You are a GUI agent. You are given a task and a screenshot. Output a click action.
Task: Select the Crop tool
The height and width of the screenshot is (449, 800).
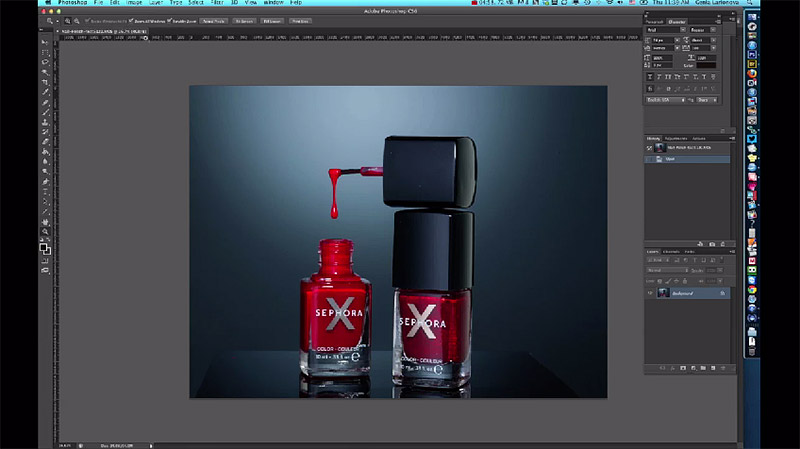(x=45, y=82)
